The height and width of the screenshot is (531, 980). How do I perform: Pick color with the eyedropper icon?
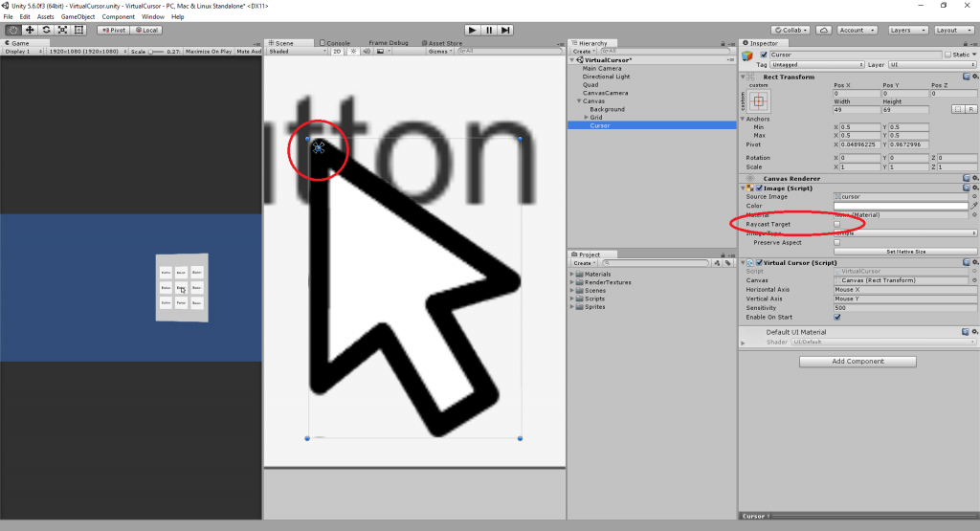point(974,206)
